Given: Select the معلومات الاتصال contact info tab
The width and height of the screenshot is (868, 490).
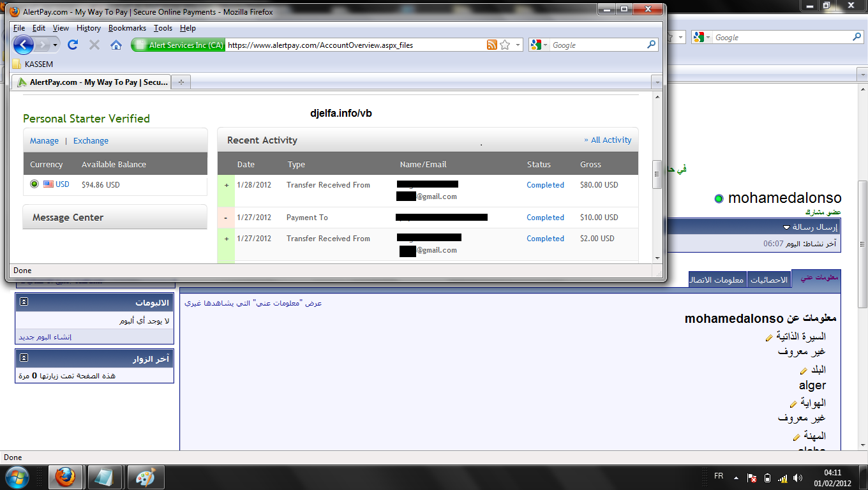Looking at the screenshot, I should (x=717, y=279).
